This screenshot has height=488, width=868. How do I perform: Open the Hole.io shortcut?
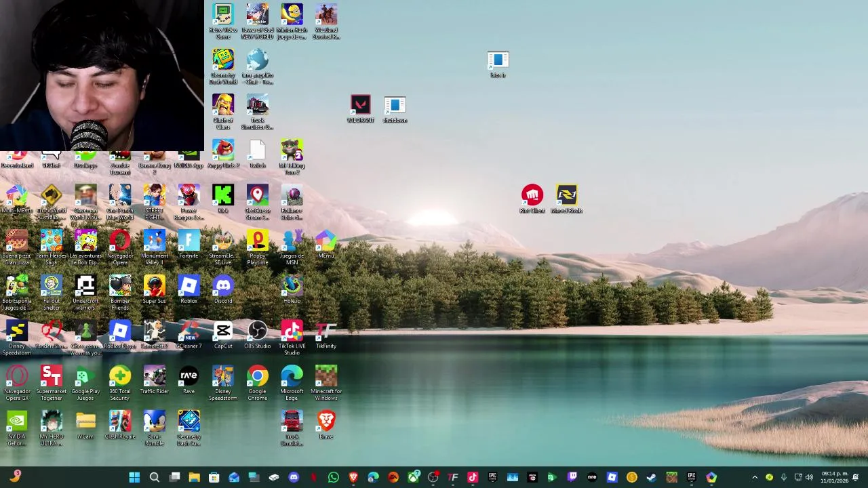click(292, 290)
